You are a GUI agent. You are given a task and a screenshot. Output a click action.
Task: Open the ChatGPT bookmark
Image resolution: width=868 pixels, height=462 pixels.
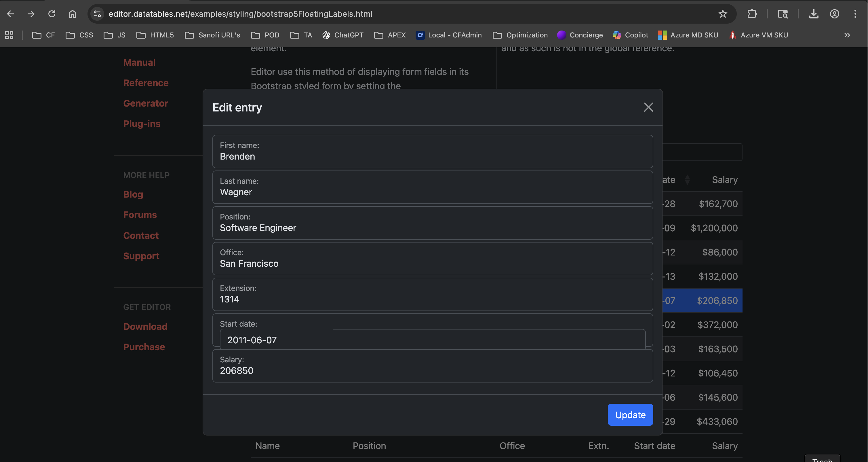click(343, 35)
